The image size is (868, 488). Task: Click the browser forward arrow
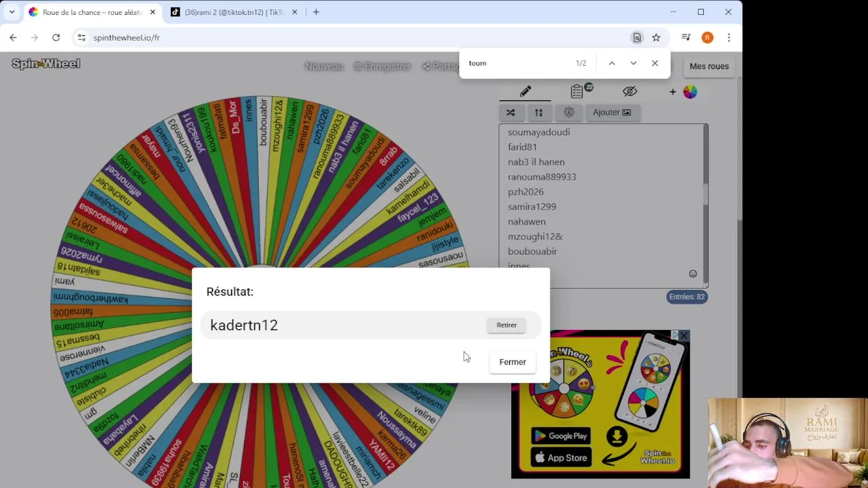click(x=35, y=38)
